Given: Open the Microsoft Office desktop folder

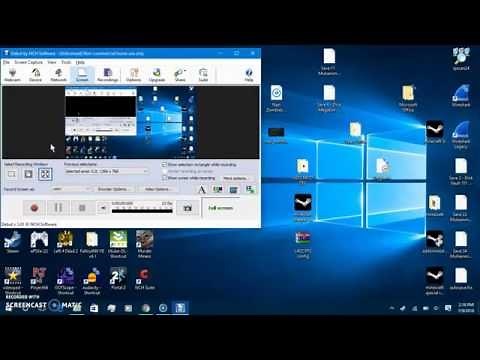Looking at the screenshot, I should (408, 98).
